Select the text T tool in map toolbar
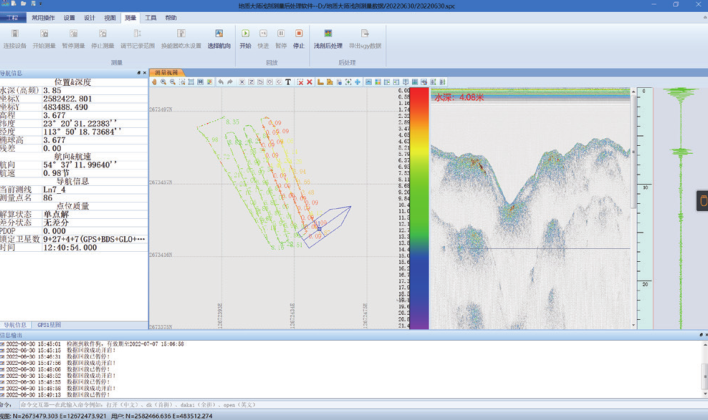This screenshot has width=708, height=420. point(288,82)
